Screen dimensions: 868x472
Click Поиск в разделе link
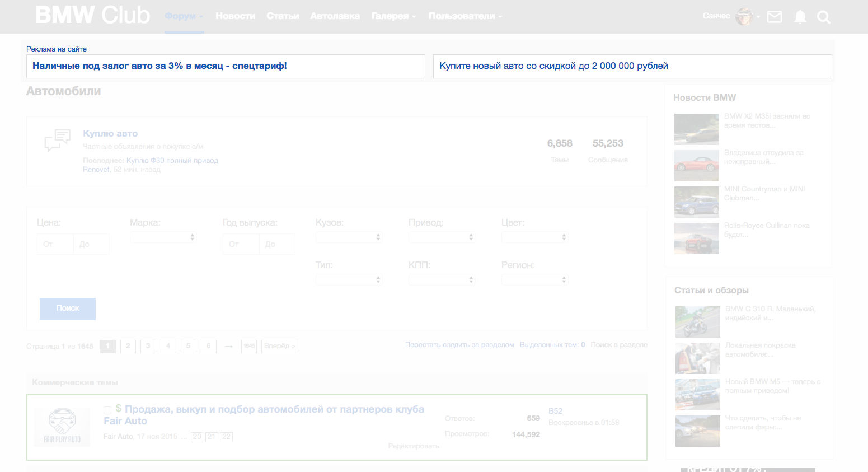coord(619,345)
